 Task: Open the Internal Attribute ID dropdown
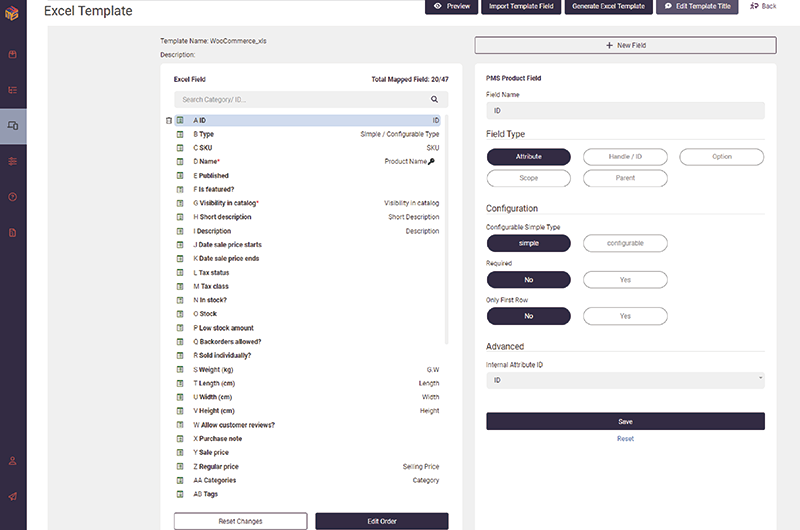(x=625, y=381)
